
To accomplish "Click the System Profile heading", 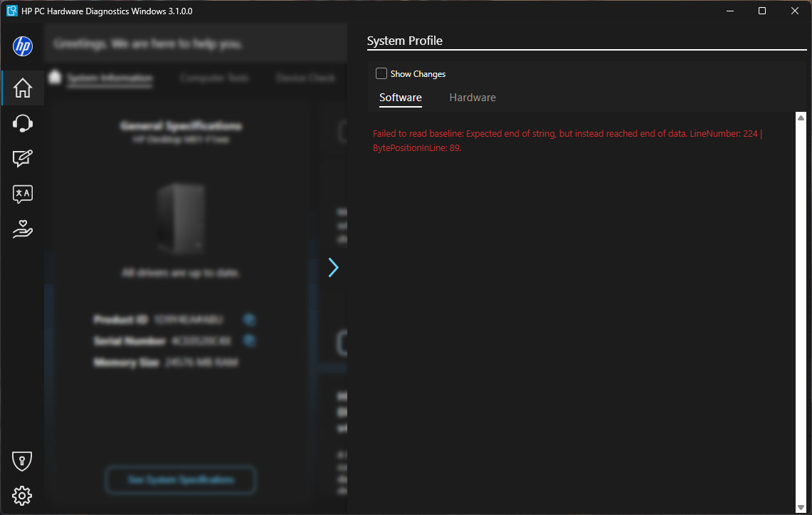I will point(404,41).
